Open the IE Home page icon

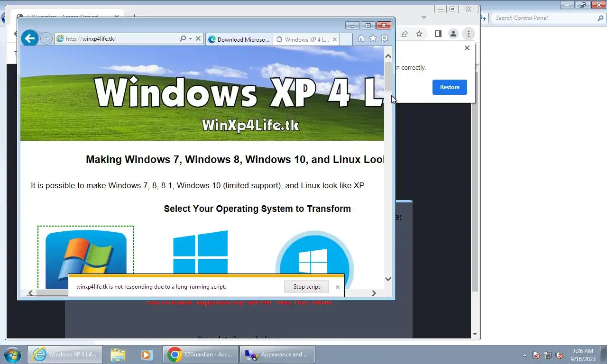[361, 38]
